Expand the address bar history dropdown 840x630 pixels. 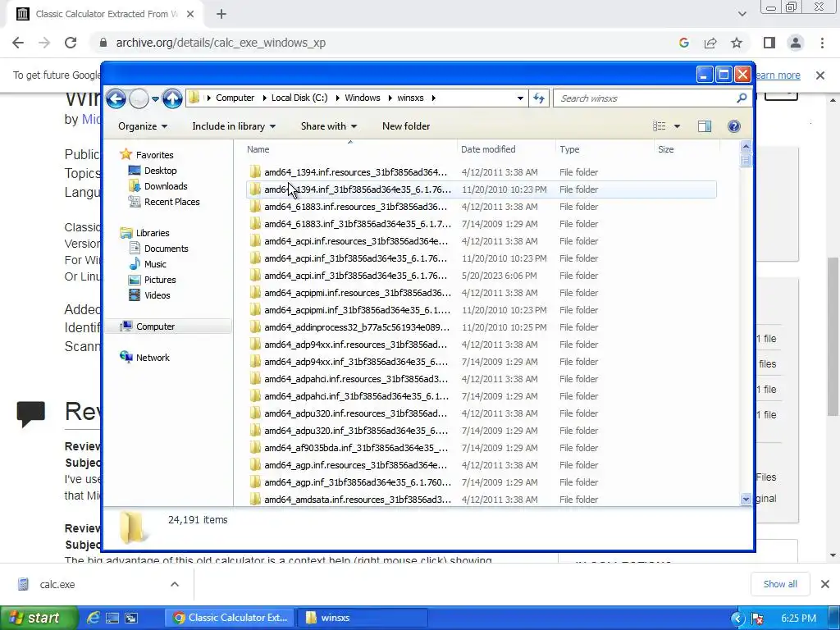pos(519,98)
